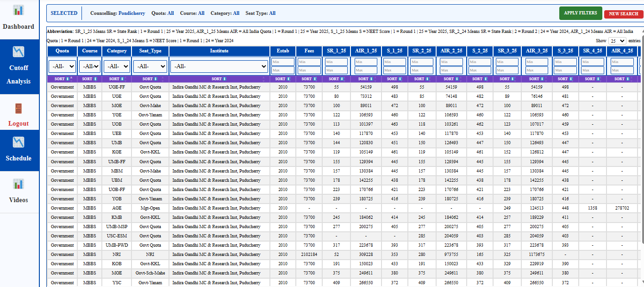Screen dimensions: 644x287
Task: Click the Fees Min input field
Action: click(x=309, y=62)
